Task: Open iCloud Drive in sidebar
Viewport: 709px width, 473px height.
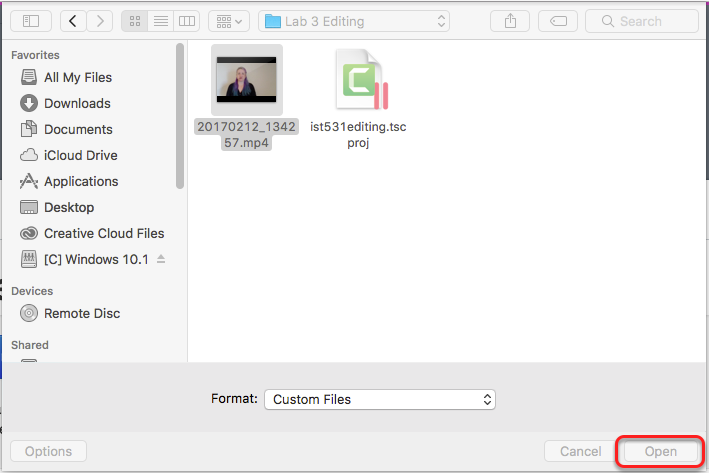Action: click(x=80, y=155)
